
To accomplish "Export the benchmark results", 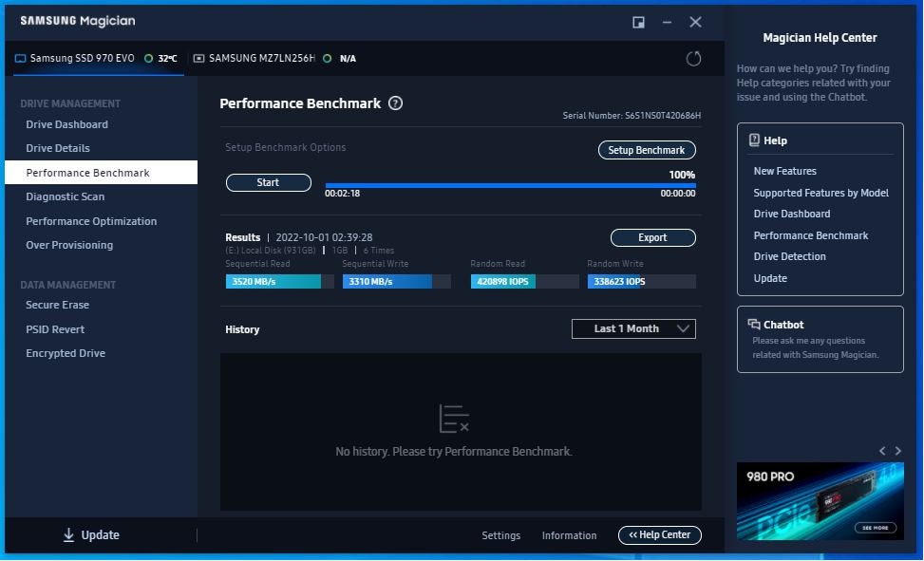I will (653, 237).
